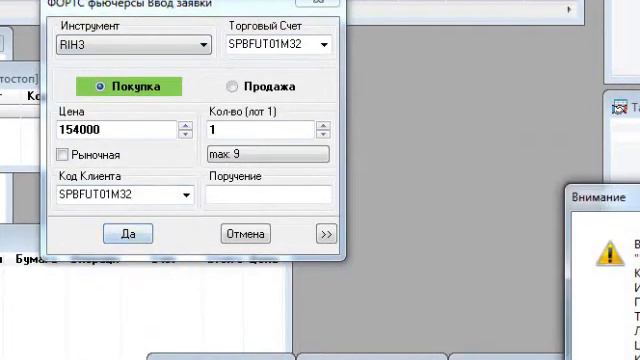Click the warning icon in Внимание window

pos(610,253)
